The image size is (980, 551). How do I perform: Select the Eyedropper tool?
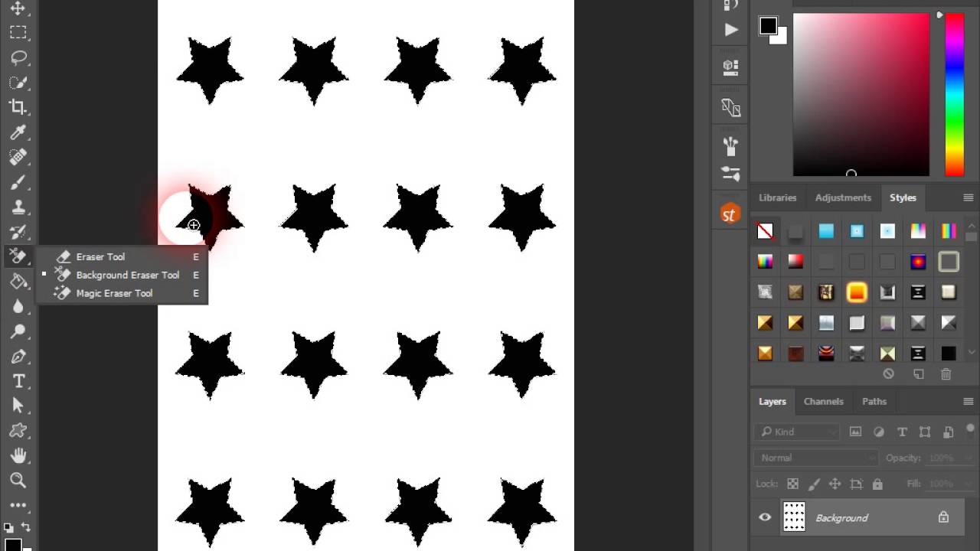[x=18, y=132]
